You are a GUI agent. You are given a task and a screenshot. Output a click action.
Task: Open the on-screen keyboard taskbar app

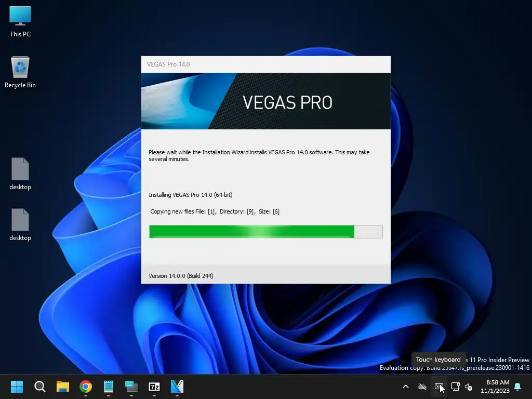(x=131, y=387)
